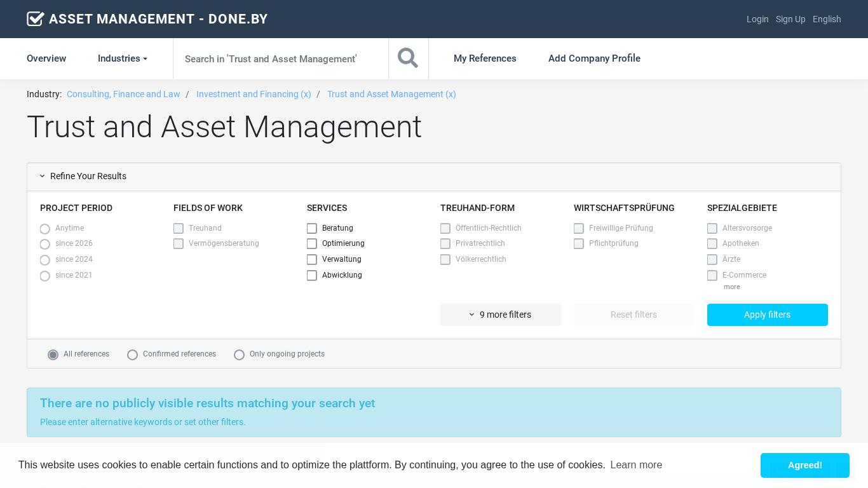Collapse Refine Your Results chevron

tap(43, 177)
